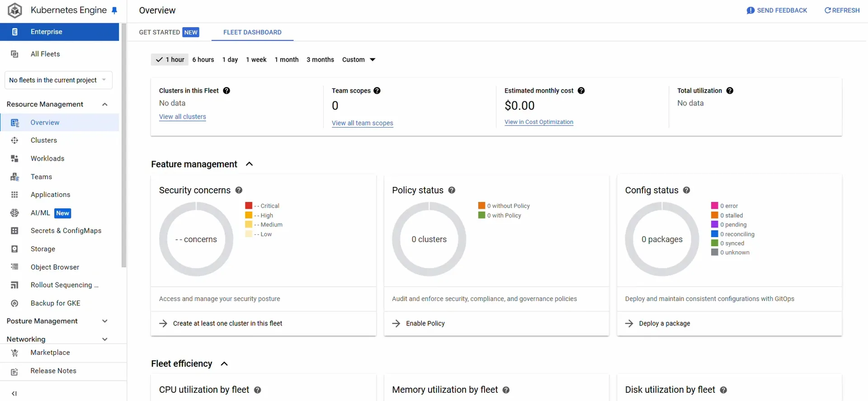This screenshot has width=868, height=401.
Task: Collapse the Feature management section
Action: click(249, 164)
